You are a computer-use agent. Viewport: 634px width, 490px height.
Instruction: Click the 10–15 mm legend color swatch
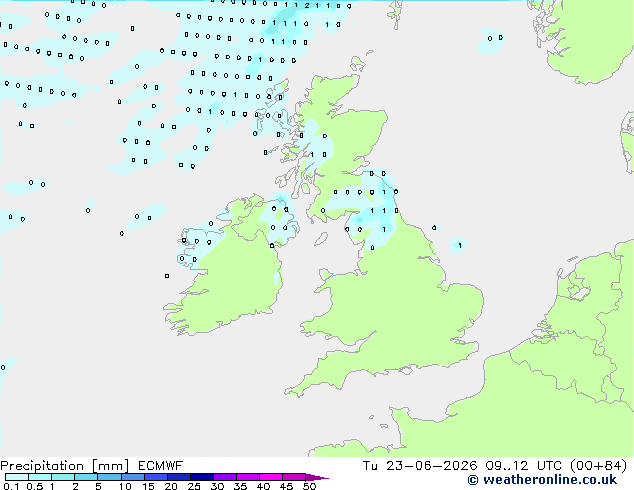132,477
